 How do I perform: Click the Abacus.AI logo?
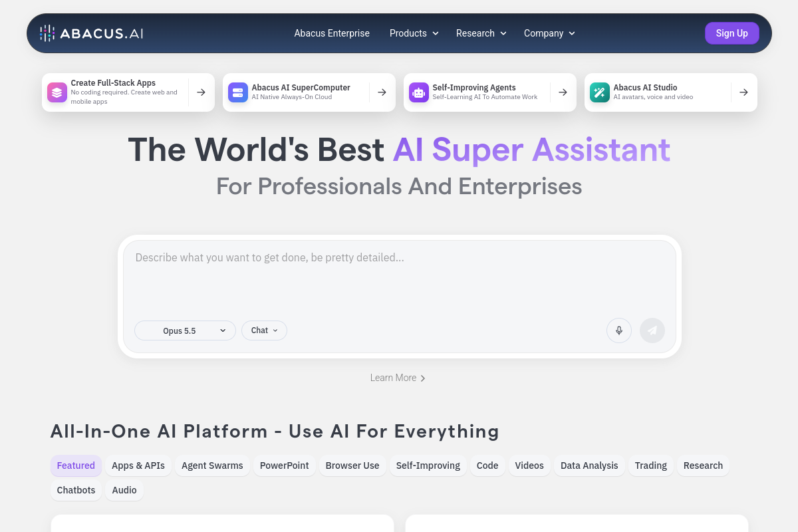point(91,33)
